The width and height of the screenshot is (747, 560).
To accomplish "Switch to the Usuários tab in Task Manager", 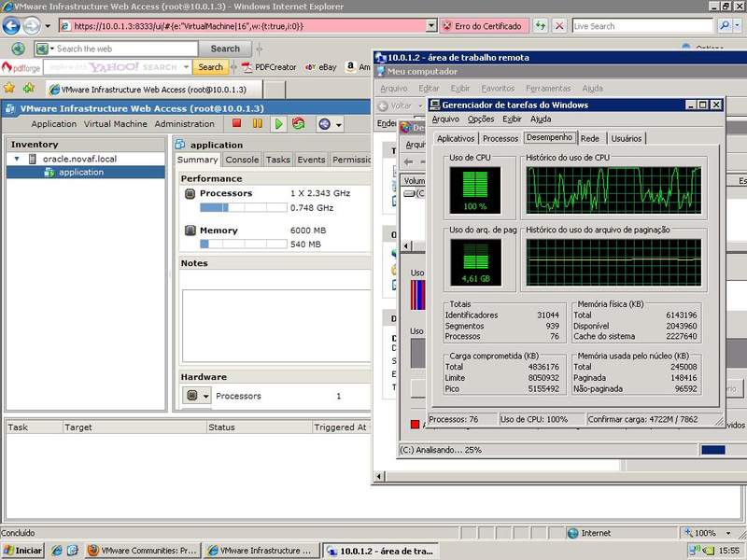I will click(x=627, y=138).
